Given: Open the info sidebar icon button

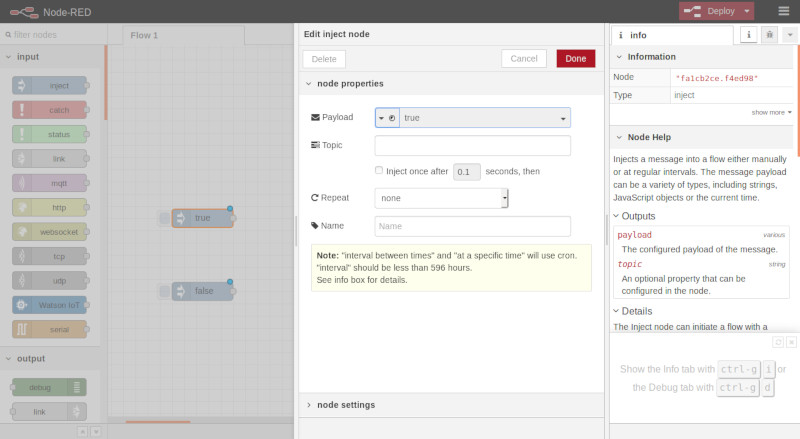Looking at the screenshot, I should (x=748, y=35).
